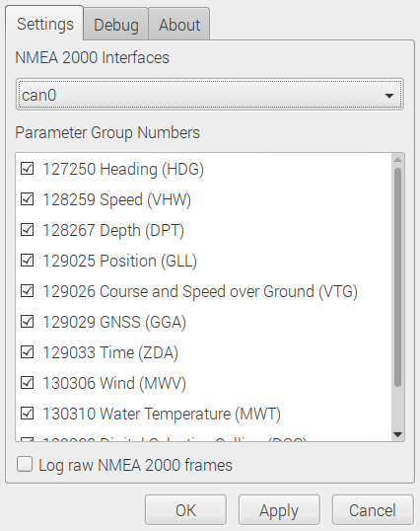Cancel the settings dialog

(373, 510)
